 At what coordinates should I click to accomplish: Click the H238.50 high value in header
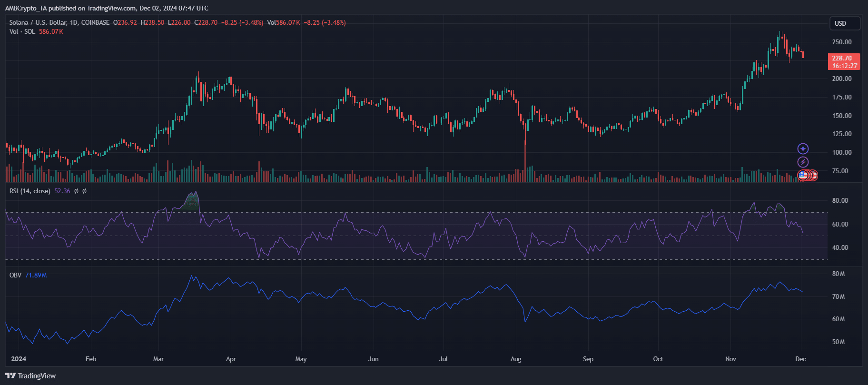[x=152, y=22]
